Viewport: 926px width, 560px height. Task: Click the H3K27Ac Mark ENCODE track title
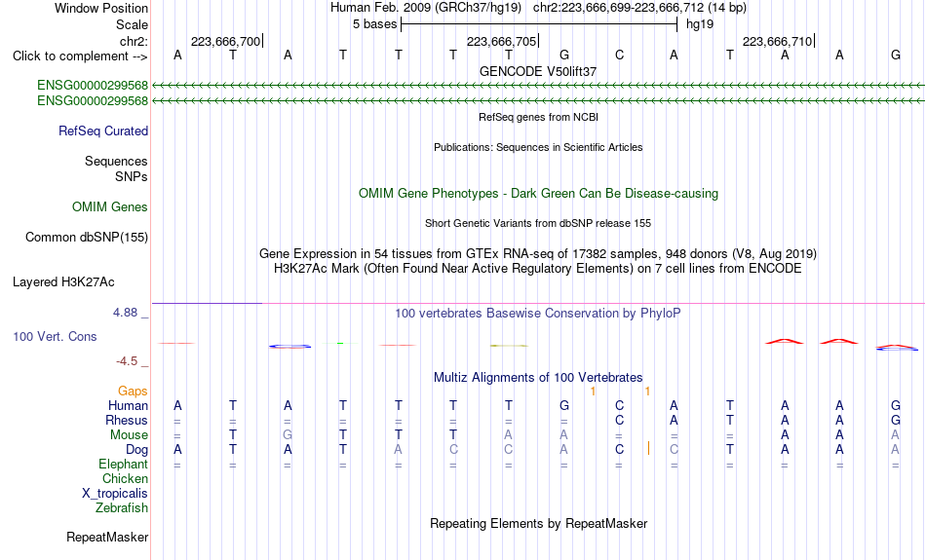(538, 269)
